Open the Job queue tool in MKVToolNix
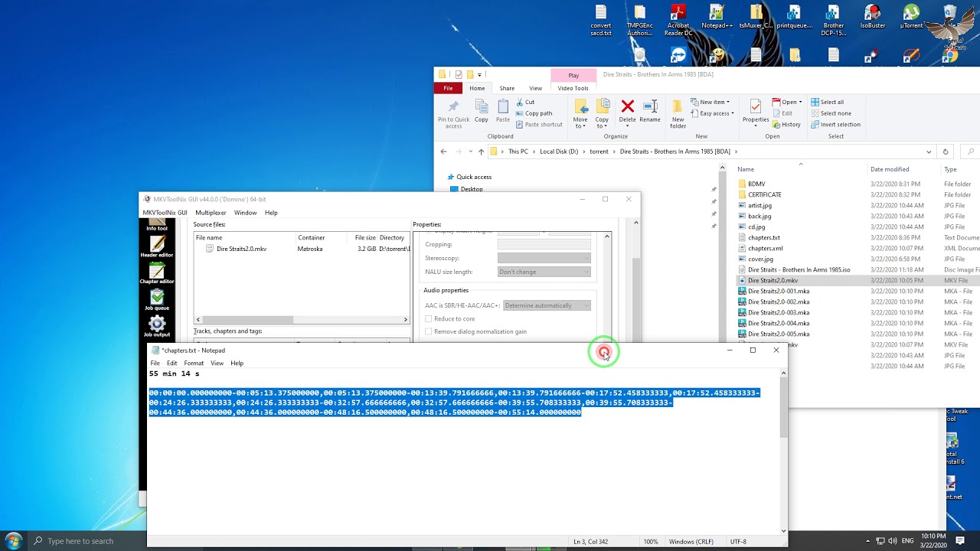The width and height of the screenshot is (980, 551). pos(157,300)
